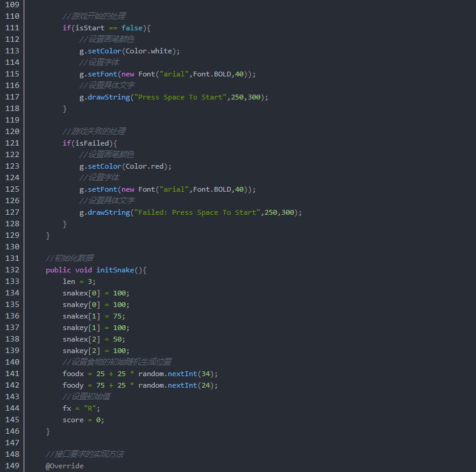Image resolution: width=476 pixels, height=472 pixels.
Task: Click the comment on line 116
Action: 107,85
